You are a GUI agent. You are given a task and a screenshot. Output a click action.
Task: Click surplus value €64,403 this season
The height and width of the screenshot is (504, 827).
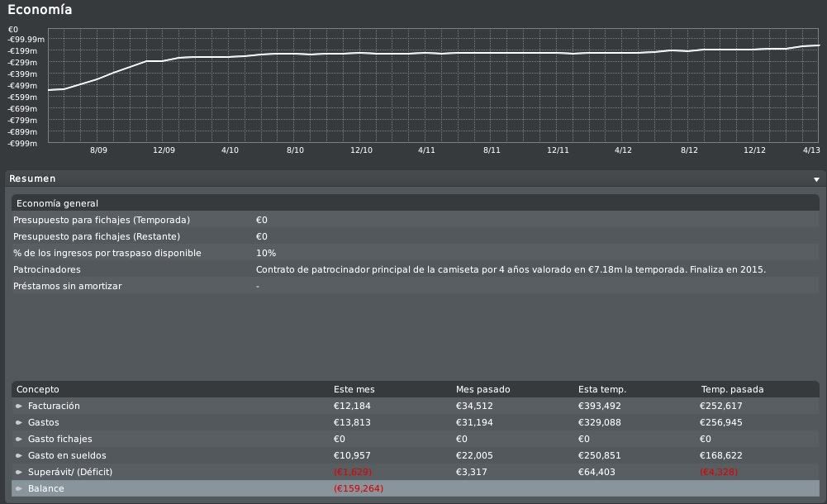pyautogui.click(x=596, y=472)
